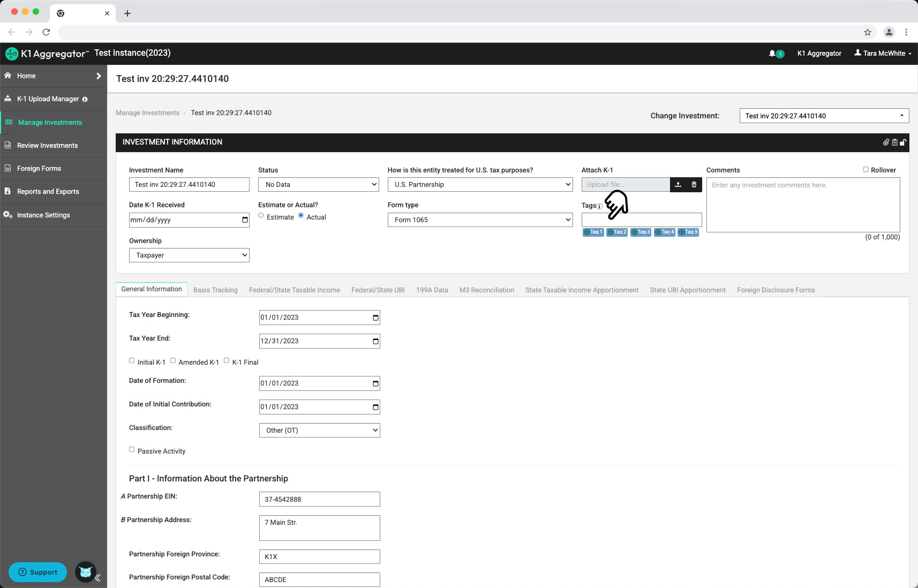The image size is (918, 588).
Task: Expand the Form type dropdown
Action: point(480,220)
